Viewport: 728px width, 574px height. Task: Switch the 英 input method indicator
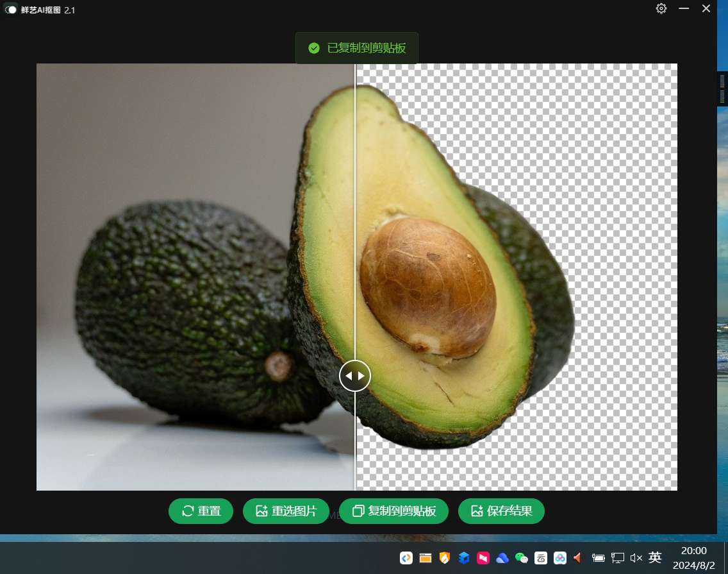click(655, 558)
